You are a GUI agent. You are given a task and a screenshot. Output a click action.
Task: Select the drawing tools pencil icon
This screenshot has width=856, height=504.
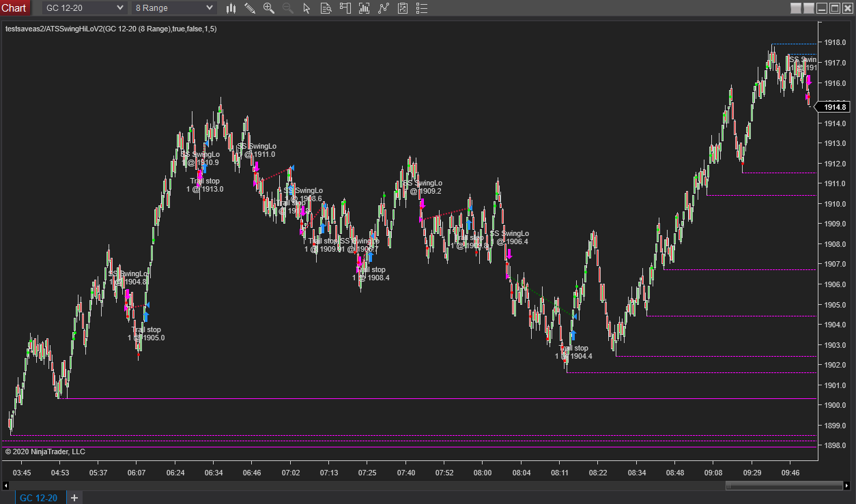pyautogui.click(x=250, y=8)
